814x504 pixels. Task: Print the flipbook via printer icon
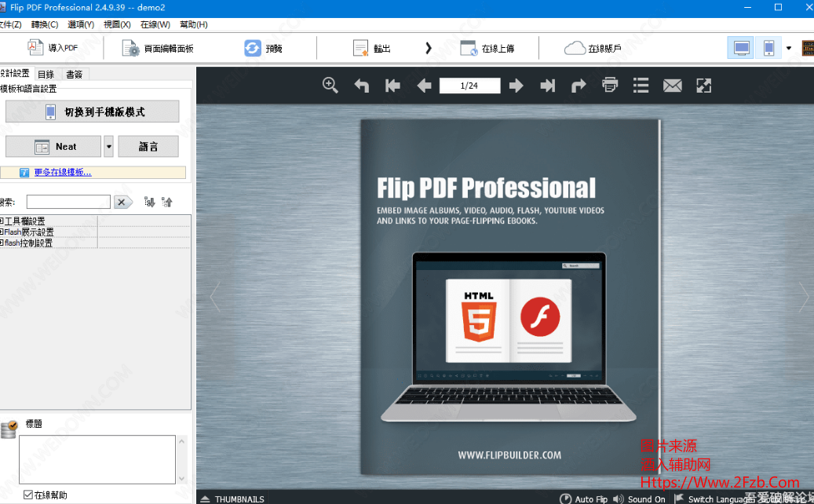(610, 85)
